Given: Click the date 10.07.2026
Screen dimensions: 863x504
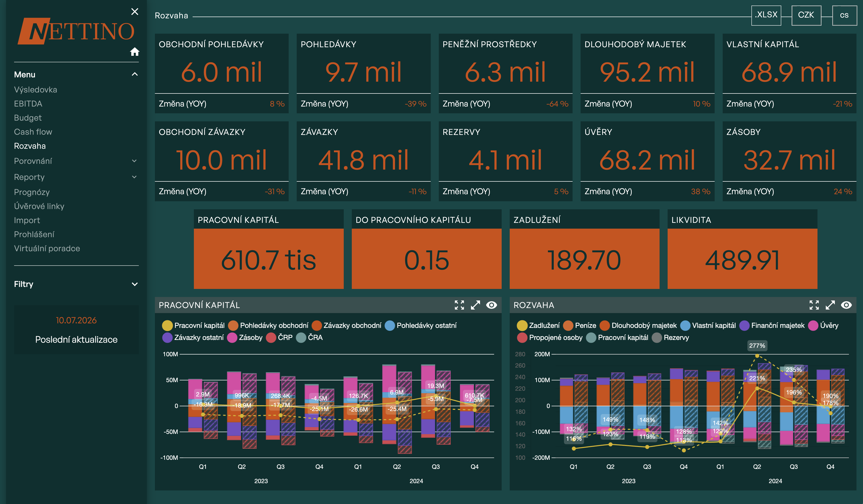Looking at the screenshot, I should (x=76, y=320).
